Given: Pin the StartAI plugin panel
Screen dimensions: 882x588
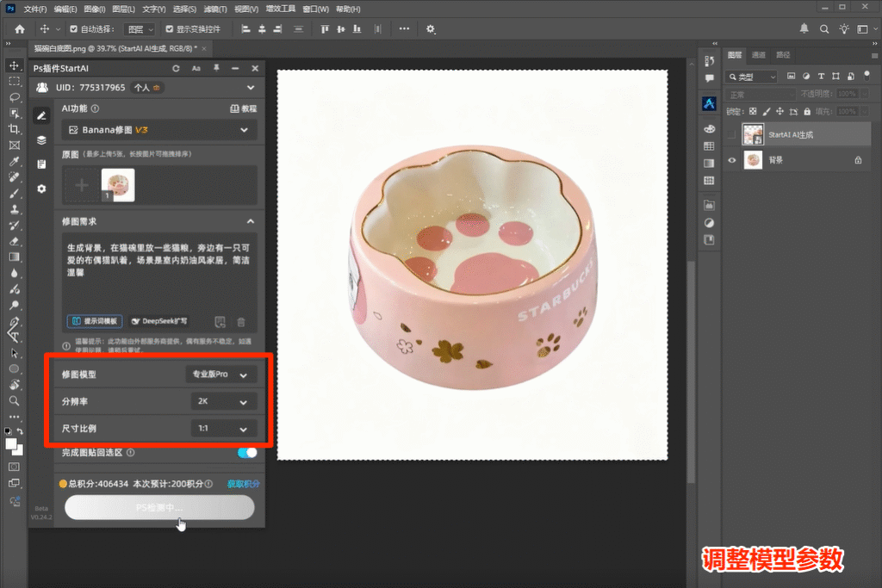Looking at the screenshot, I should (x=216, y=68).
